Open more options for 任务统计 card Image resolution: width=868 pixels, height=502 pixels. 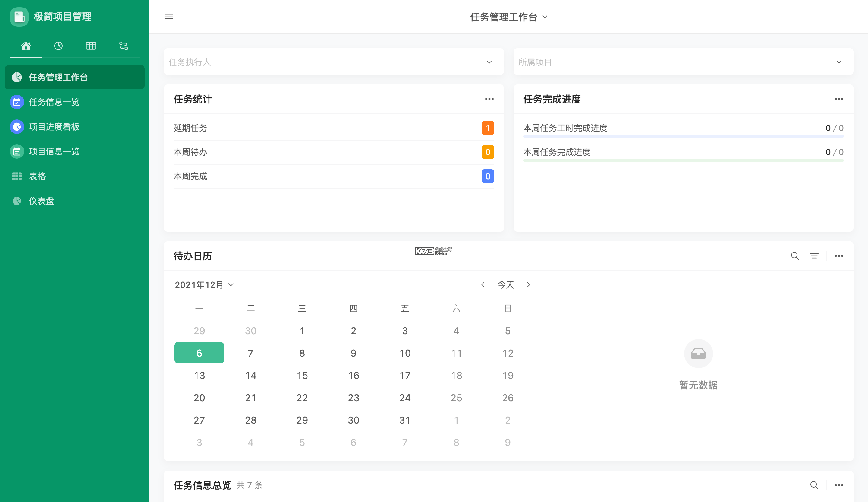click(x=489, y=99)
